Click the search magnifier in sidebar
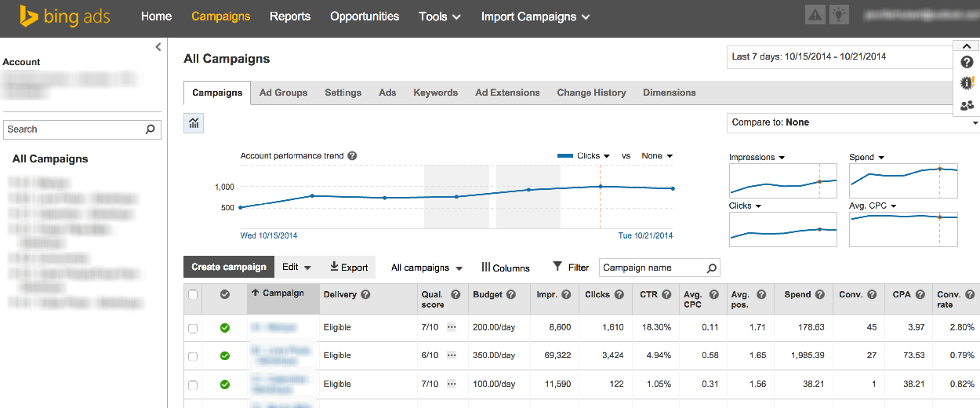 pyautogui.click(x=151, y=129)
